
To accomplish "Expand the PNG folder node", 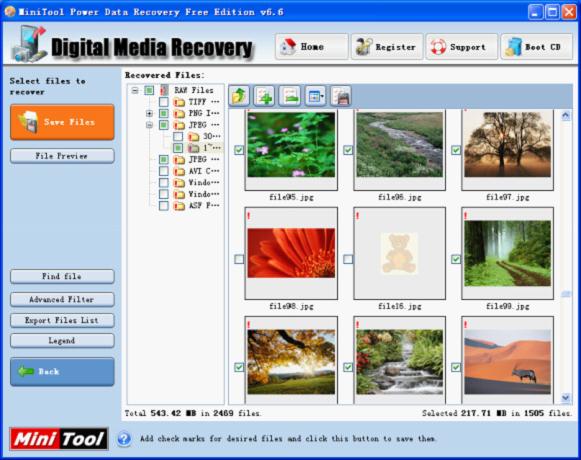I will [x=149, y=113].
